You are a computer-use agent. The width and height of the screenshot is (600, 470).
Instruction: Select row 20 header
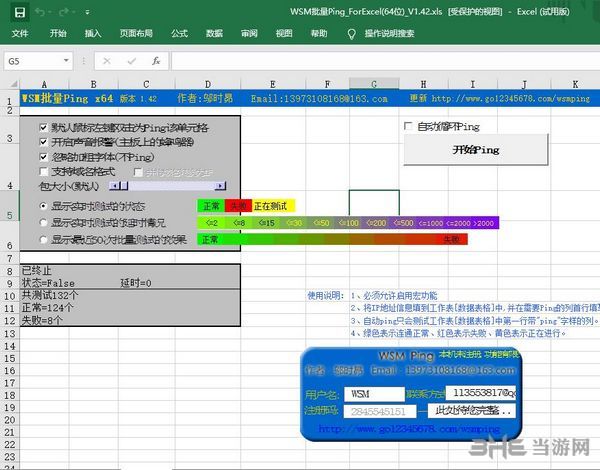click(10, 420)
